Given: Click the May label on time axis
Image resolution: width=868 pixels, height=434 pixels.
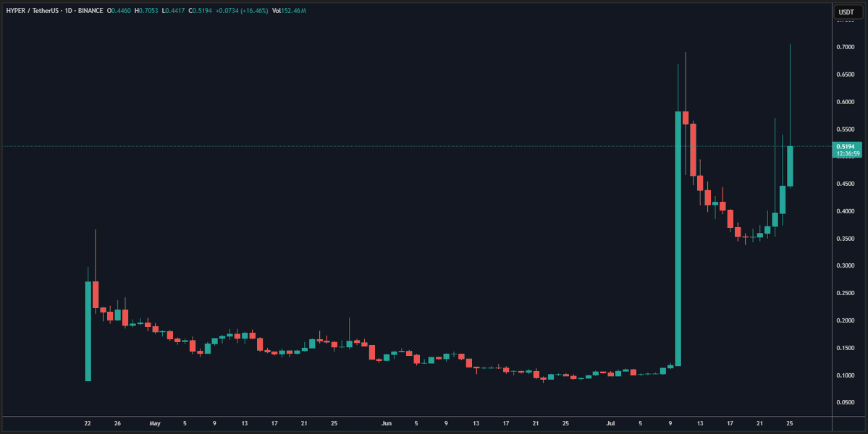Looking at the screenshot, I should (x=155, y=424).
